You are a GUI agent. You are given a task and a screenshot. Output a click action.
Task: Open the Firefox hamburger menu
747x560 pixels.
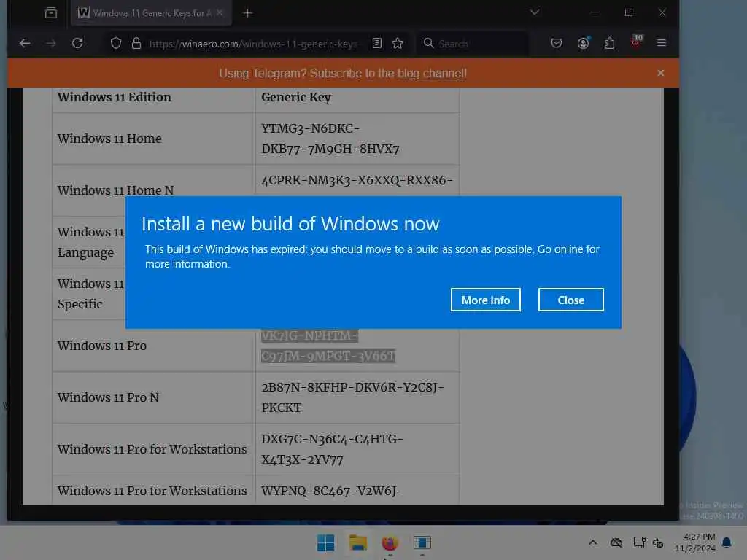coord(661,43)
